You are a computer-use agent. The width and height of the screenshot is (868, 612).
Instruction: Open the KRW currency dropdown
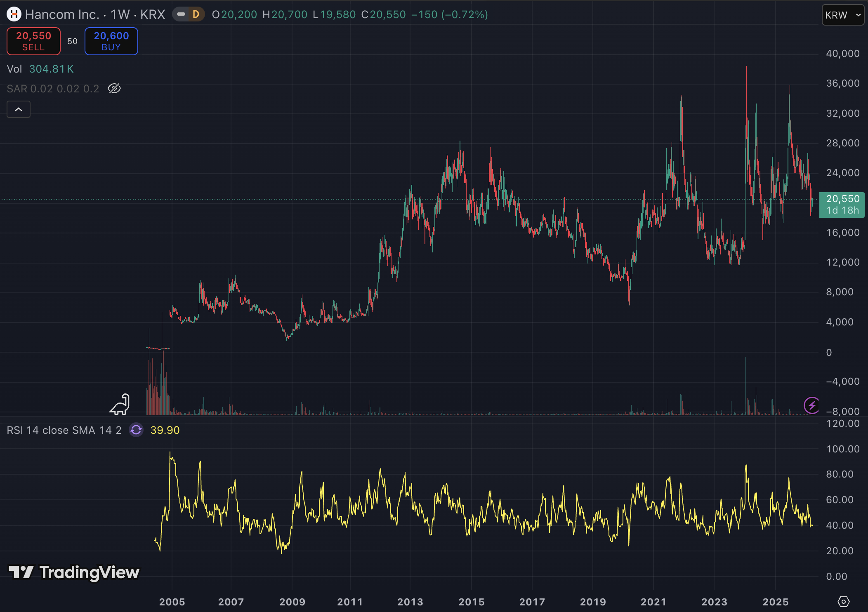coord(842,15)
